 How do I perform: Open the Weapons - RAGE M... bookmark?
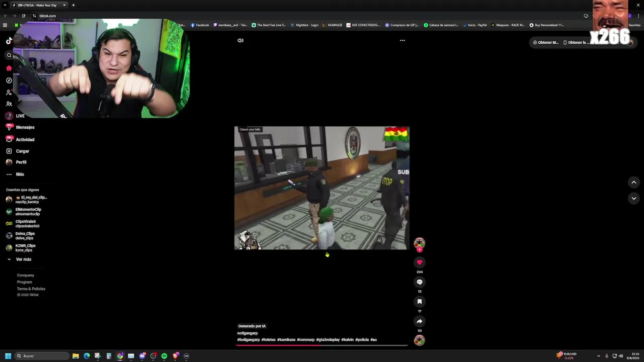507,25
